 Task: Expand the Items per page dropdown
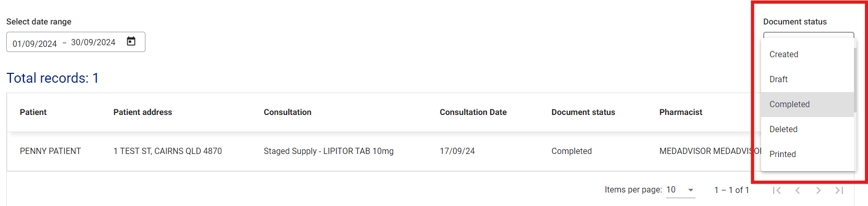(x=681, y=190)
